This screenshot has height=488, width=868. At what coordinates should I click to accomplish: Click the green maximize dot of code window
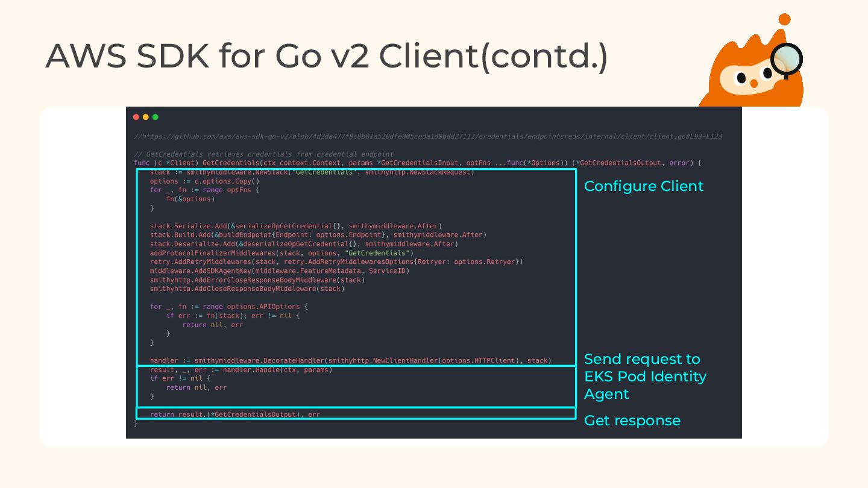point(156,117)
